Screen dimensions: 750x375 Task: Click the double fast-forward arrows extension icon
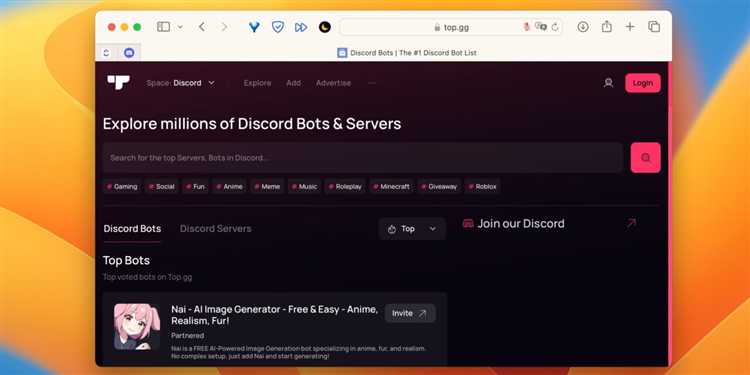(x=301, y=27)
